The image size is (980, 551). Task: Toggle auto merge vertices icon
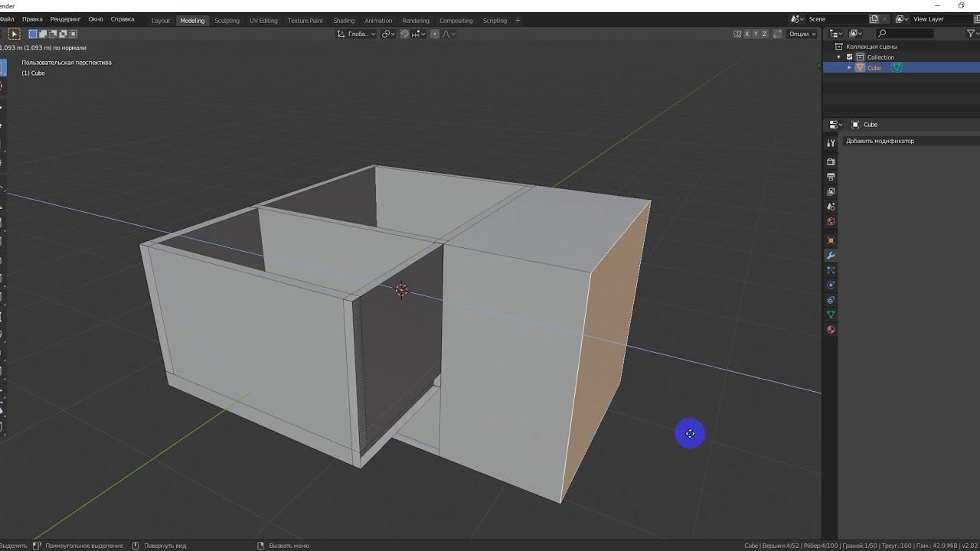tap(777, 34)
